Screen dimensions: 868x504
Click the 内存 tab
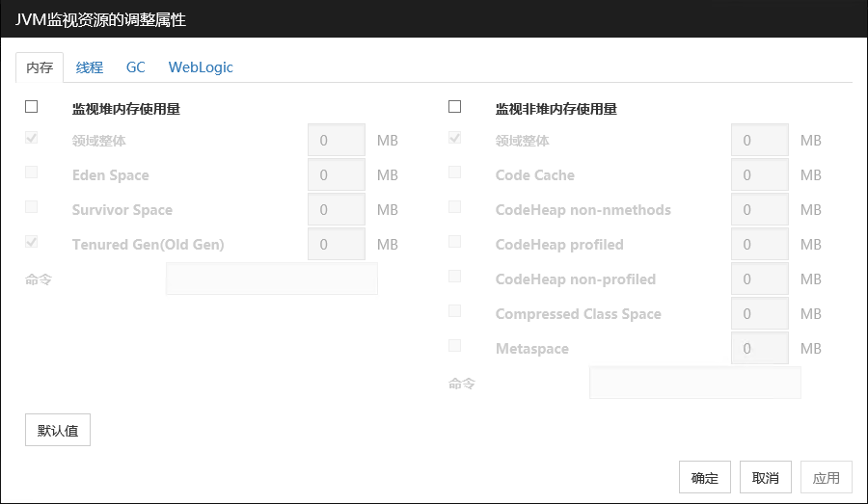coord(40,67)
